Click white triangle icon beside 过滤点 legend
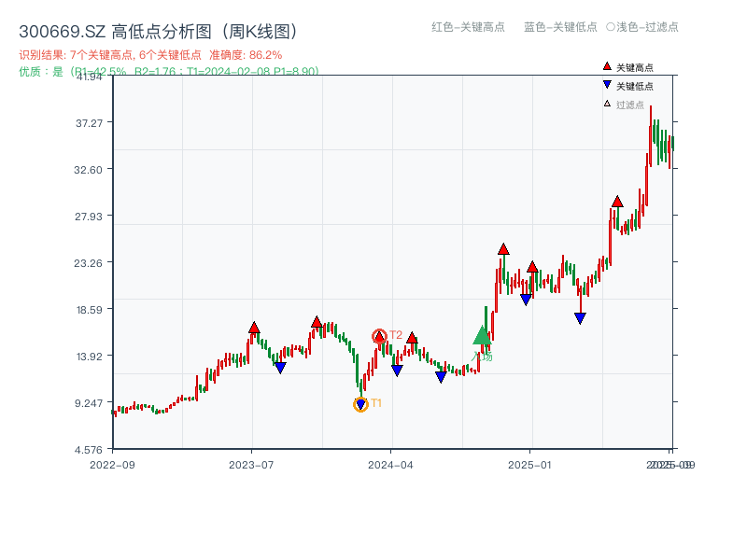The width and height of the screenshot is (747, 560). tap(607, 105)
